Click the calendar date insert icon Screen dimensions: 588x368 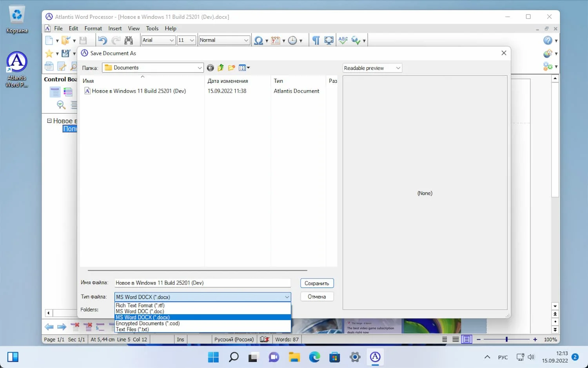coord(276,40)
